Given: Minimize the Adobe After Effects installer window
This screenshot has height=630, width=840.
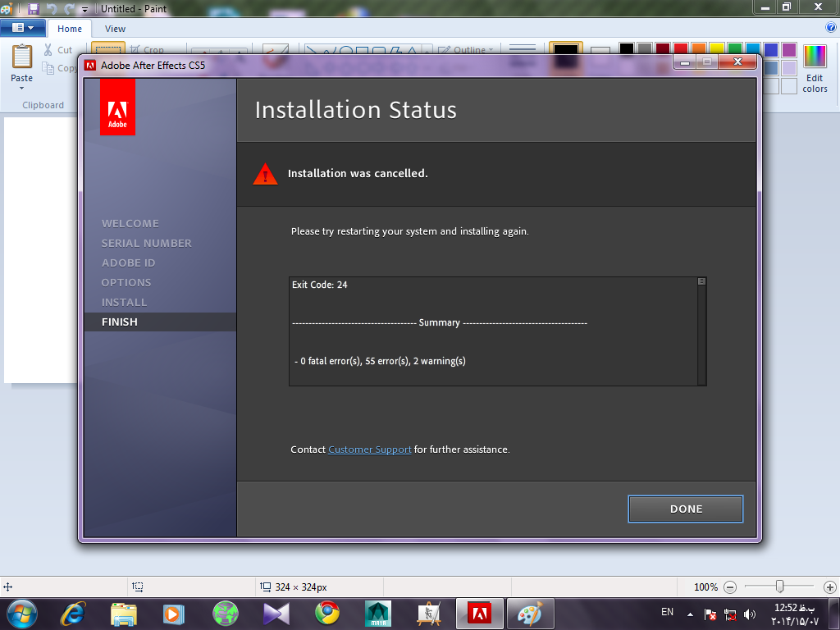Looking at the screenshot, I should (685, 62).
